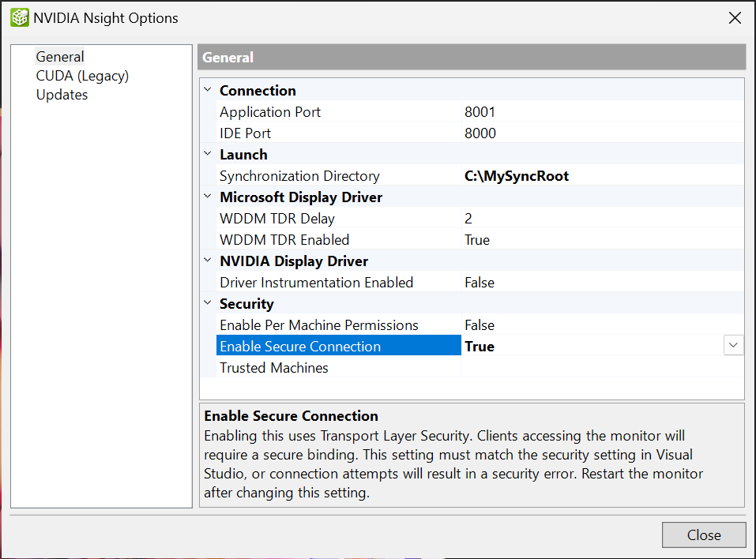Click the Application Port value 8001
The image size is (756, 559).
click(x=602, y=112)
